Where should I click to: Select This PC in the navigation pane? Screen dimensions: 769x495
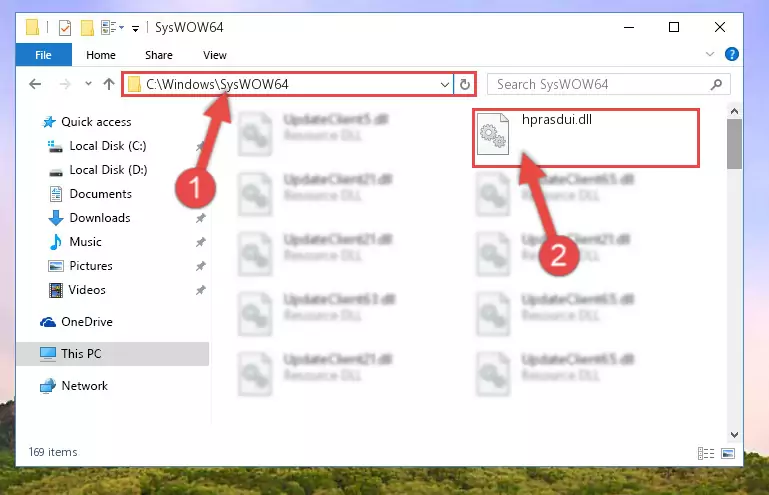pos(113,354)
